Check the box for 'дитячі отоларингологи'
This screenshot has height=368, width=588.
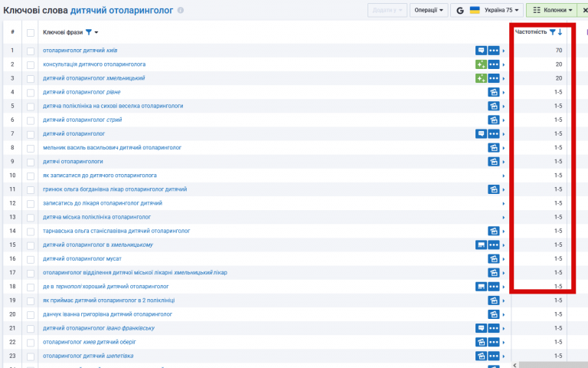pyautogui.click(x=31, y=162)
